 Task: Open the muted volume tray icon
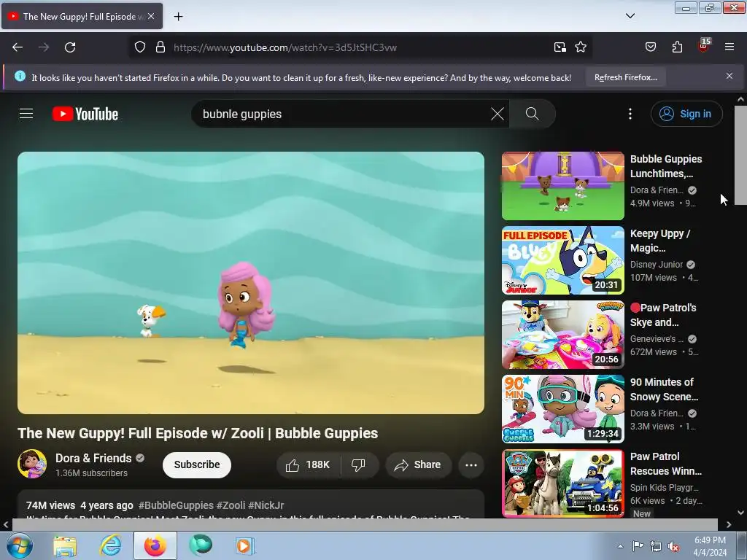point(673,547)
